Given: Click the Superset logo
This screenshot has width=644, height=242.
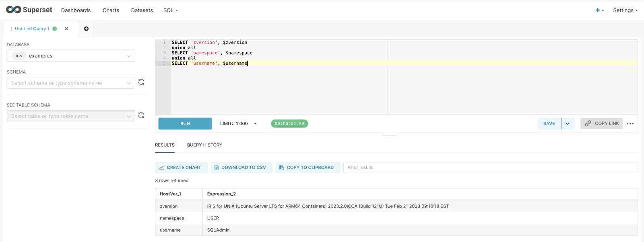Looking at the screenshot, I should coord(29,10).
